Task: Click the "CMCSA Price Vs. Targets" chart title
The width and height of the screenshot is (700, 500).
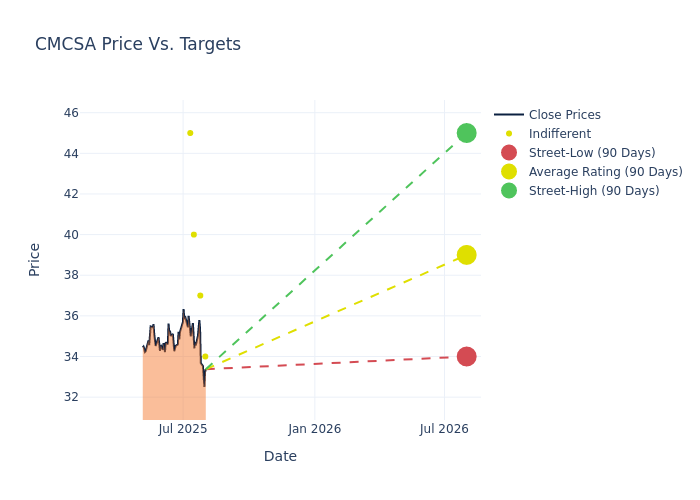Action: [138, 45]
